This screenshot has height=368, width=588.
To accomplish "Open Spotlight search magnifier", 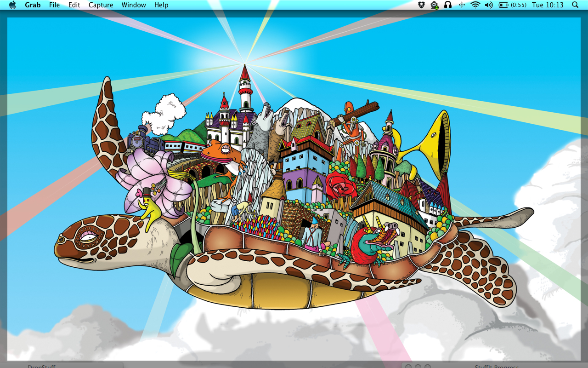I will click(x=575, y=5).
